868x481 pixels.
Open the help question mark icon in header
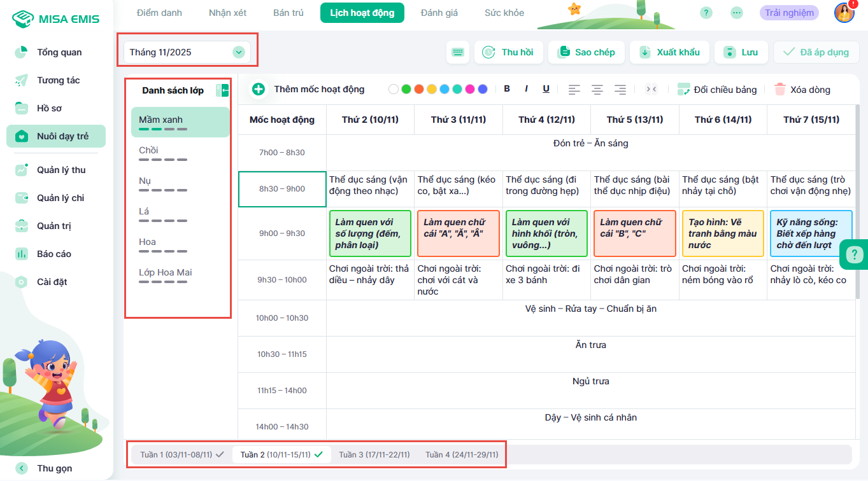(706, 13)
